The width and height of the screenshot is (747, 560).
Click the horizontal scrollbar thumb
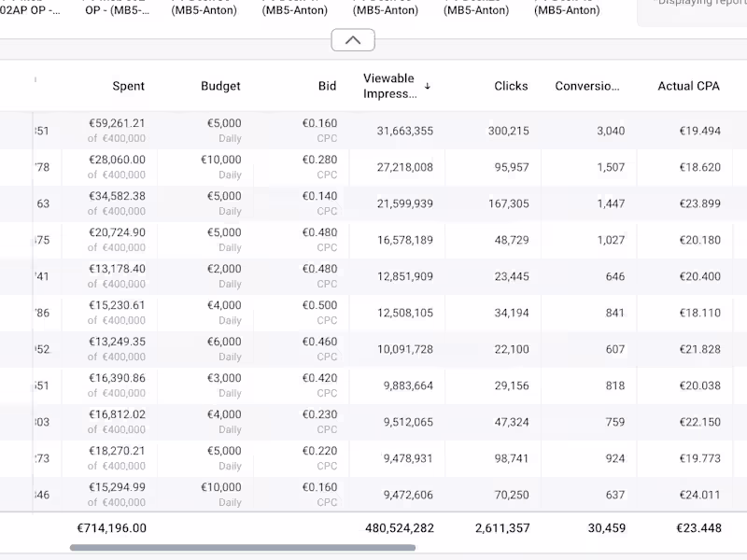tap(243, 548)
